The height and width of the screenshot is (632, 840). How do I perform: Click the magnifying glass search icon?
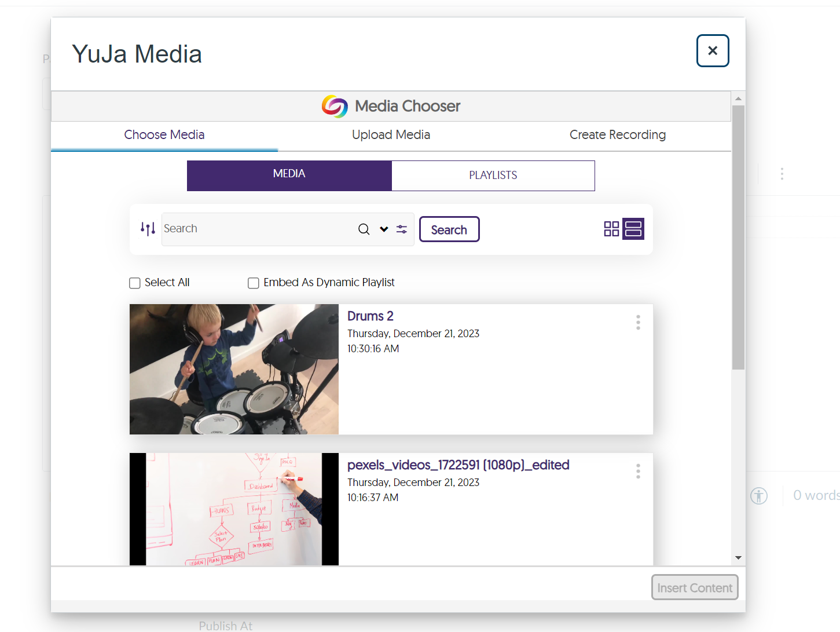point(364,229)
